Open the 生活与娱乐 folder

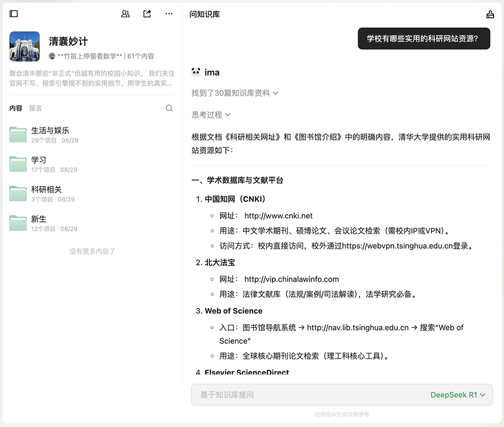50,131
